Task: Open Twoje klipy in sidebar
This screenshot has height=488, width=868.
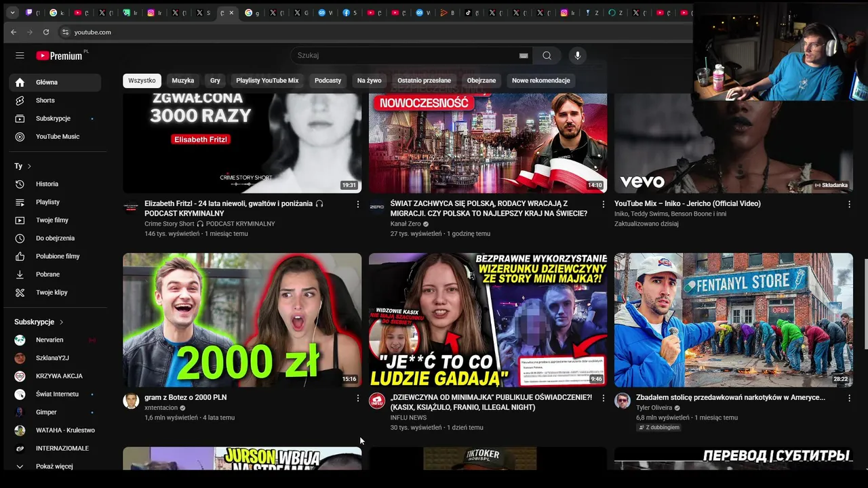Action: (x=55, y=292)
